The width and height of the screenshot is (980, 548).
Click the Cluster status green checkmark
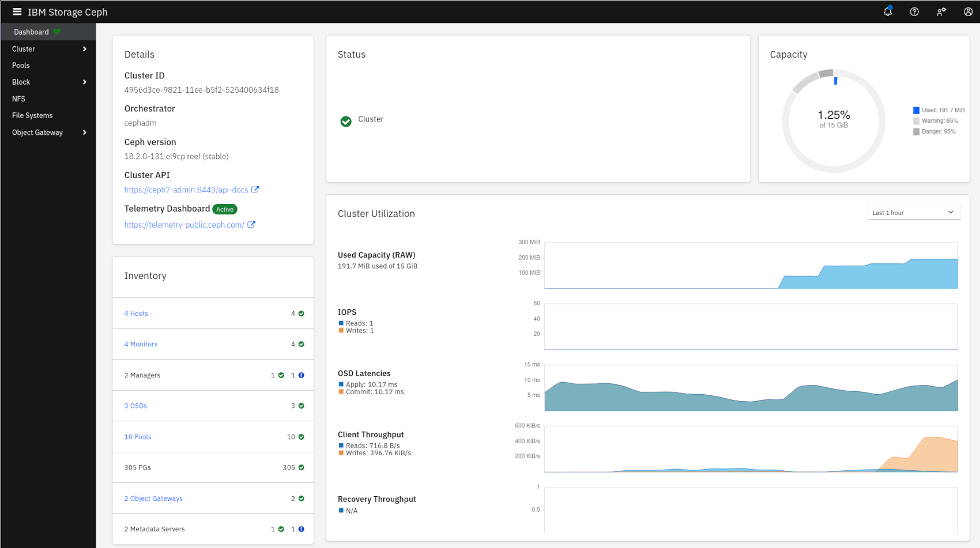coord(346,121)
